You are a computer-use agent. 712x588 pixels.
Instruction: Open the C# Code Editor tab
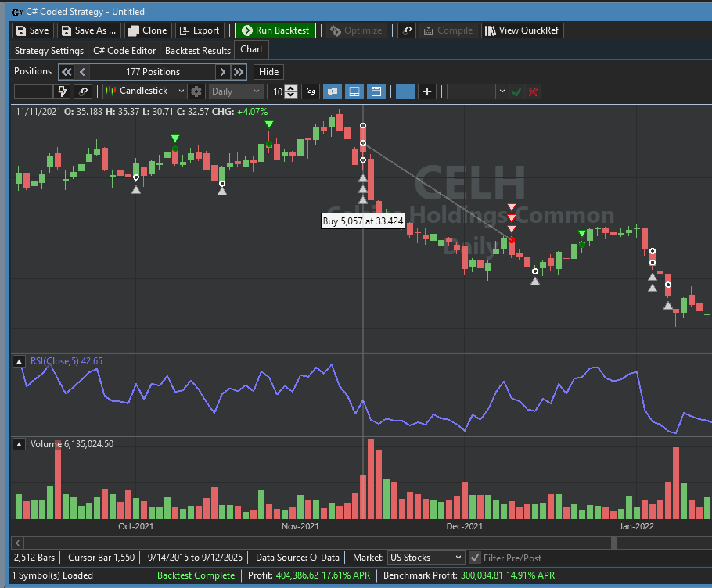[124, 51]
